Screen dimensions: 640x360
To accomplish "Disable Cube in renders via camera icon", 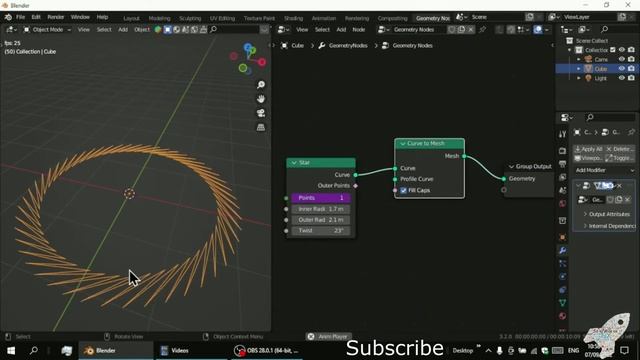I will [x=631, y=69].
